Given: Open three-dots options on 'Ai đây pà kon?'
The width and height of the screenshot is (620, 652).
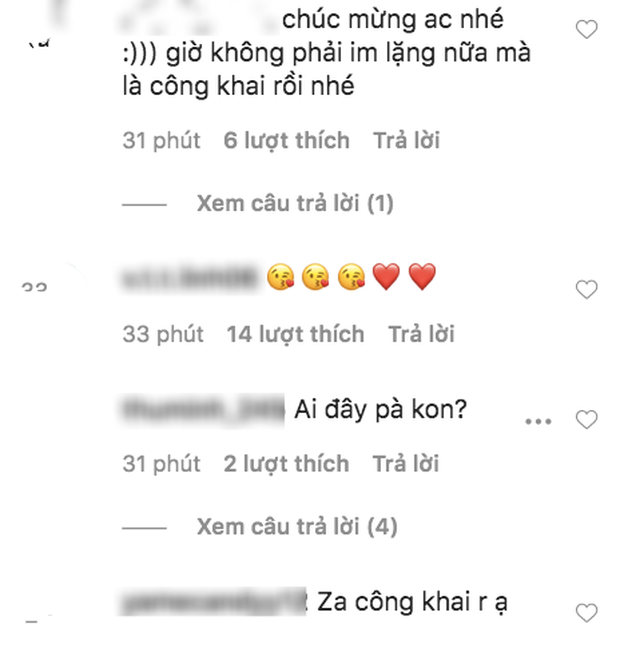Looking at the screenshot, I should point(538,422).
